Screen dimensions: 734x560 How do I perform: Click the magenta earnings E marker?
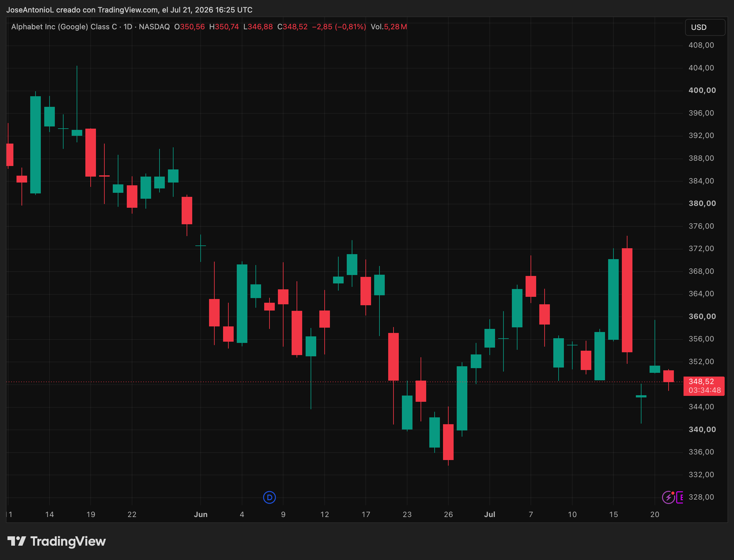(x=680, y=497)
